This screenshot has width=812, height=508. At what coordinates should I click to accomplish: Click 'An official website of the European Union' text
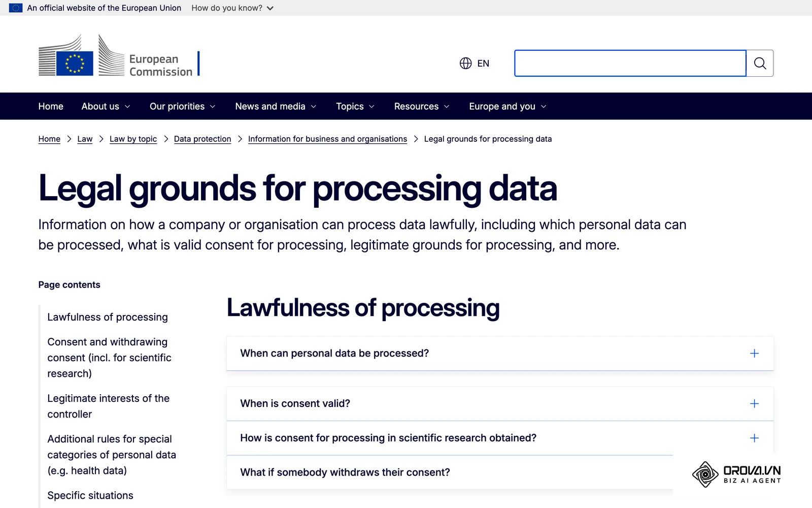coord(104,8)
